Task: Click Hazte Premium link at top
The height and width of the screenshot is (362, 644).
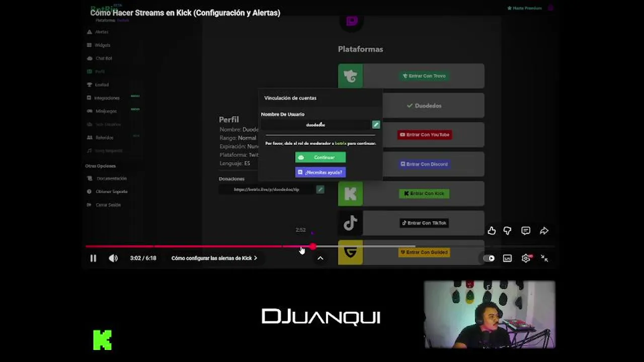Action: pyautogui.click(x=524, y=8)
